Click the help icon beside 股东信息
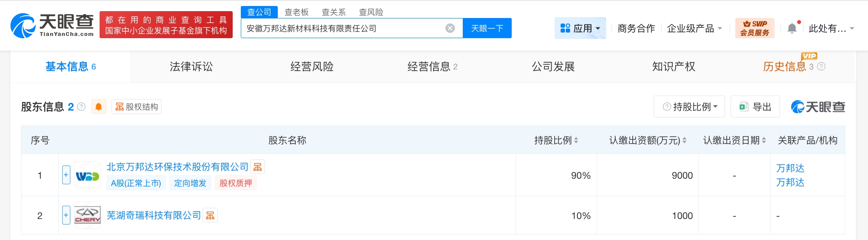 (x=81, y=107)
